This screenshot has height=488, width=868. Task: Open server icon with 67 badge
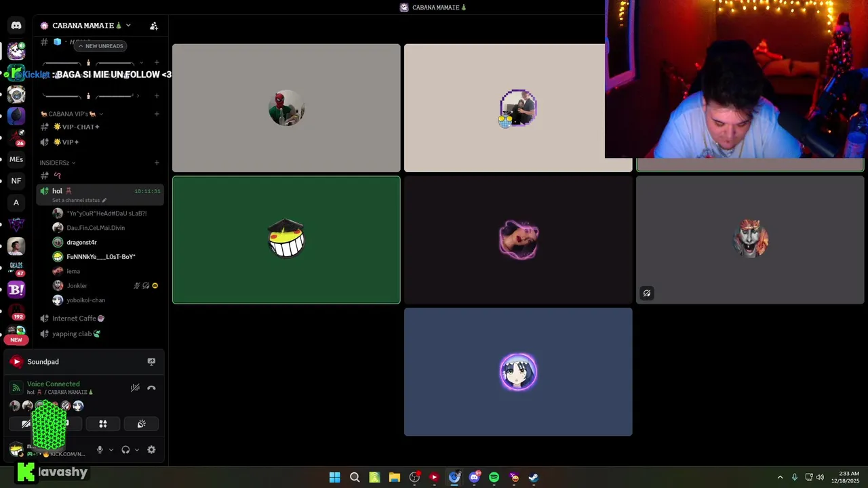[16, 268]
